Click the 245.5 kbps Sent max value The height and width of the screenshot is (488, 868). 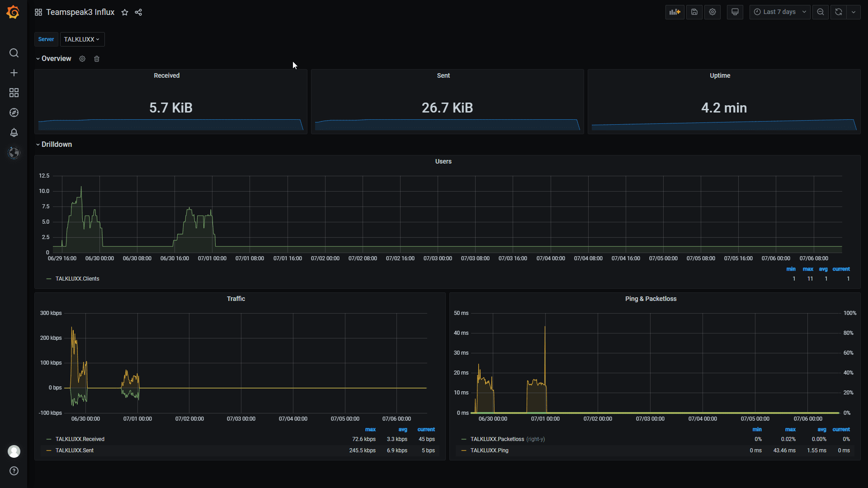[x=362, y=450]
